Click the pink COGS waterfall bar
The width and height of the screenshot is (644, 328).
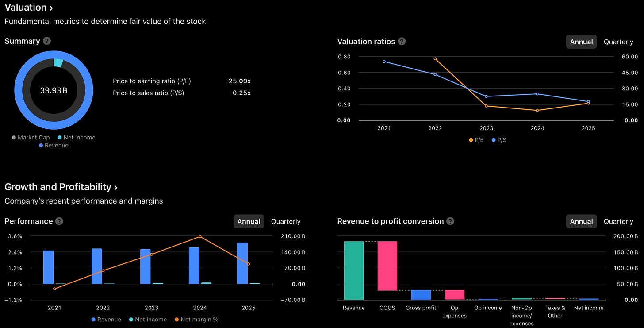pos(387,266)
